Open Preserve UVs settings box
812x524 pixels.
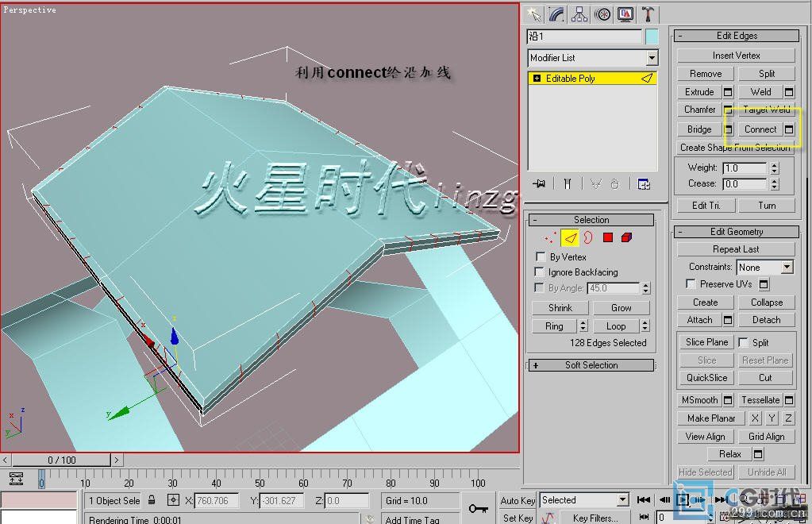pyautogui.click(x=764, y=284)
